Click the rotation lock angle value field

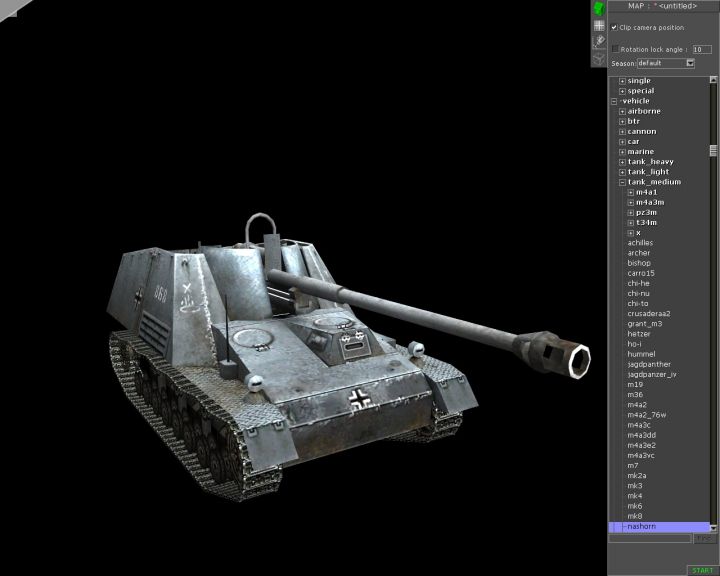coord(702,48)
